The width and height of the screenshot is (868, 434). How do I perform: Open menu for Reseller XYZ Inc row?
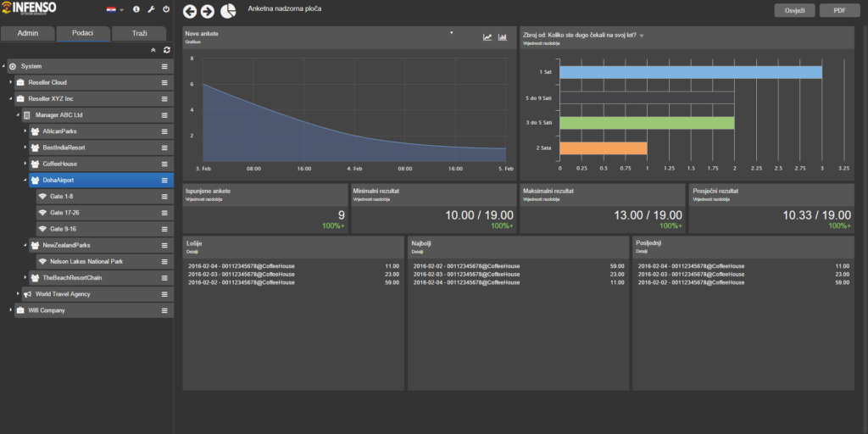pos(164,99)
